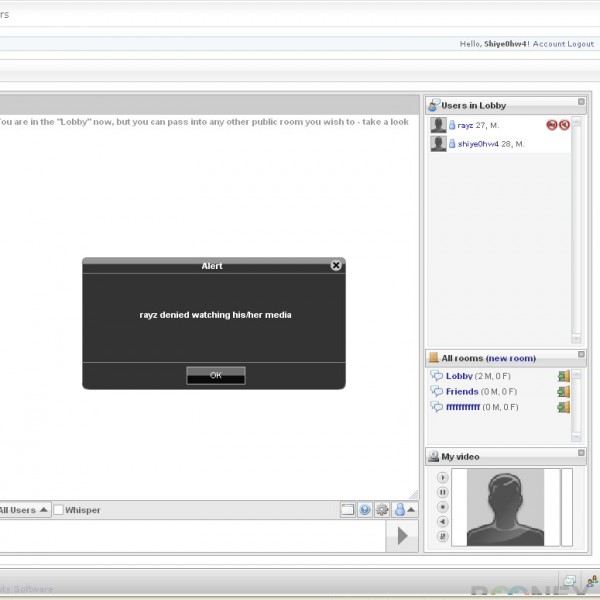
Task: Click the new room link
Action: tap(510, 358)
